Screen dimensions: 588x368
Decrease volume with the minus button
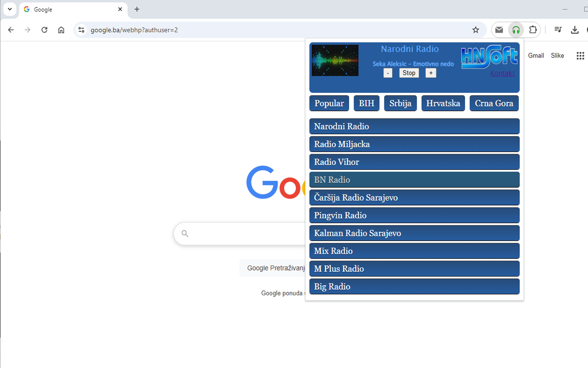tap(388, 73)
